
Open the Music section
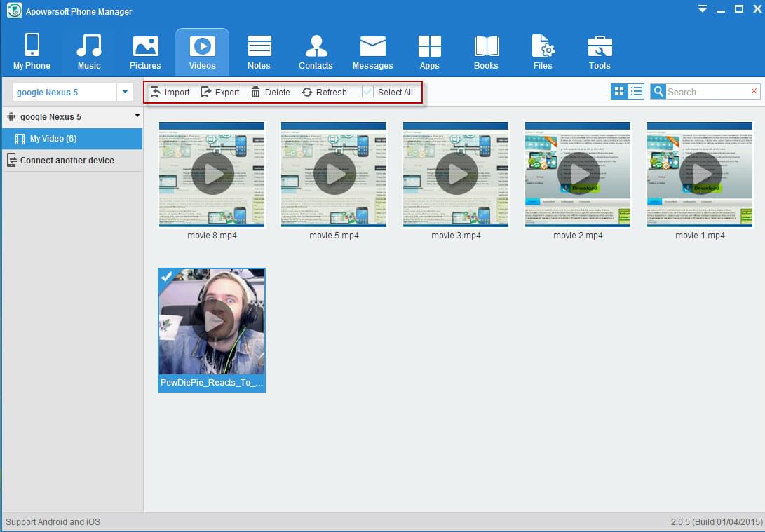[89, 52]
